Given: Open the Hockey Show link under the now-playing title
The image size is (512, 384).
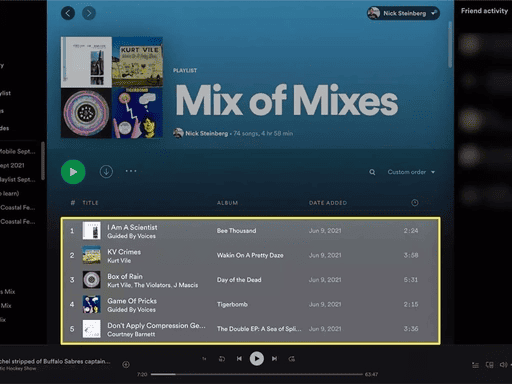Looking at the screenshot, I should pos(18,369).
